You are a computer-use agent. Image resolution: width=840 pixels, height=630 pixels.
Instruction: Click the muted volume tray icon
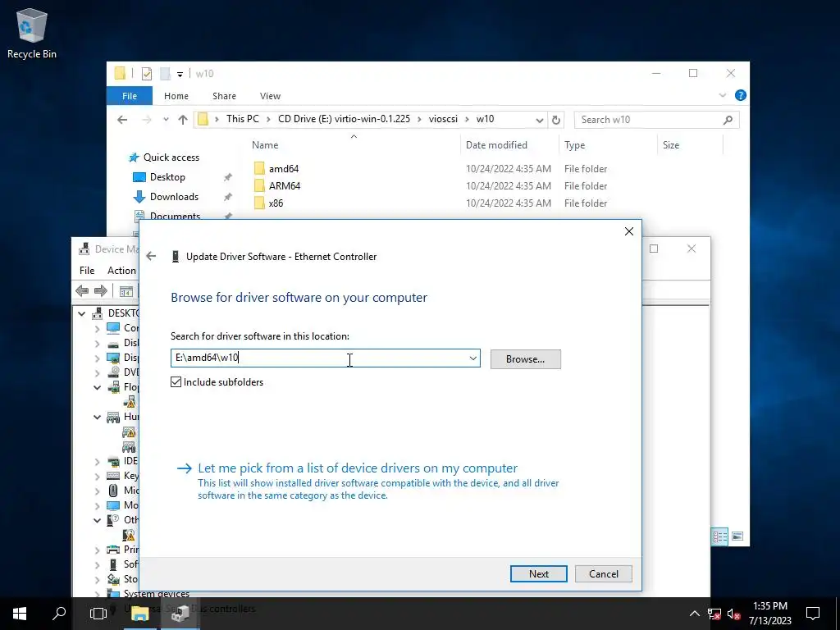pyautogui.click(x=734, y=614)
